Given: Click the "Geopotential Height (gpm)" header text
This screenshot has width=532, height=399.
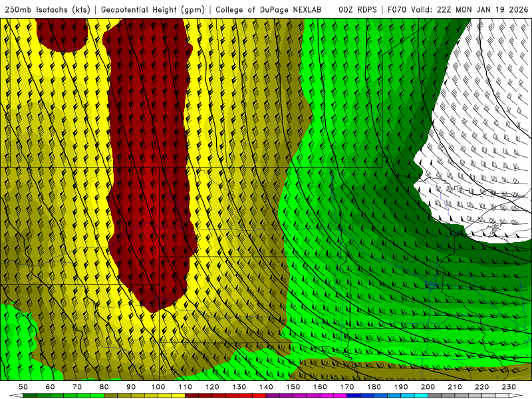Looking at the screenshot, I should [x=153, y=9].
